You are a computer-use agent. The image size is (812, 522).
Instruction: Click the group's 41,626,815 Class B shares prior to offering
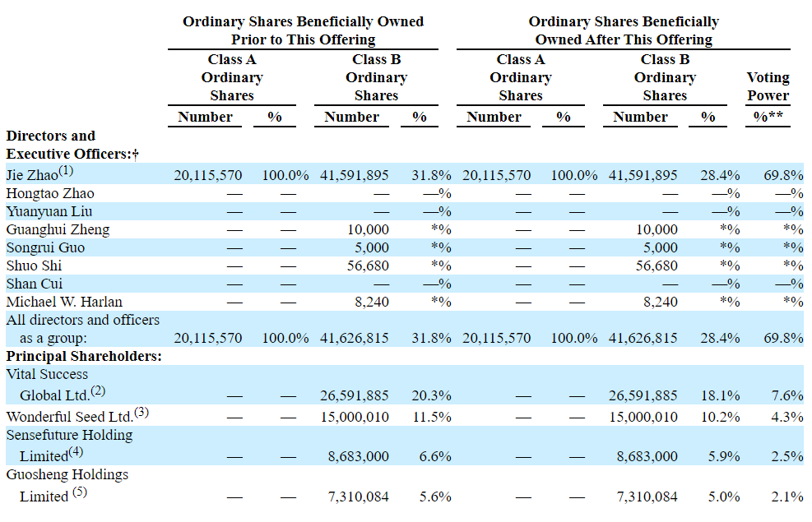click(355, 339)
